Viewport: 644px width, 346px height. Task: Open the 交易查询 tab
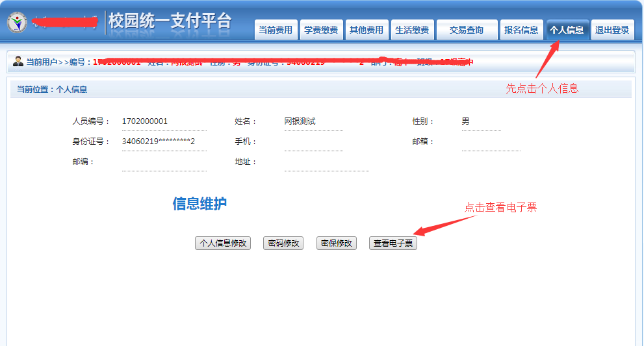pyautogui.click(x=467, y=30)
